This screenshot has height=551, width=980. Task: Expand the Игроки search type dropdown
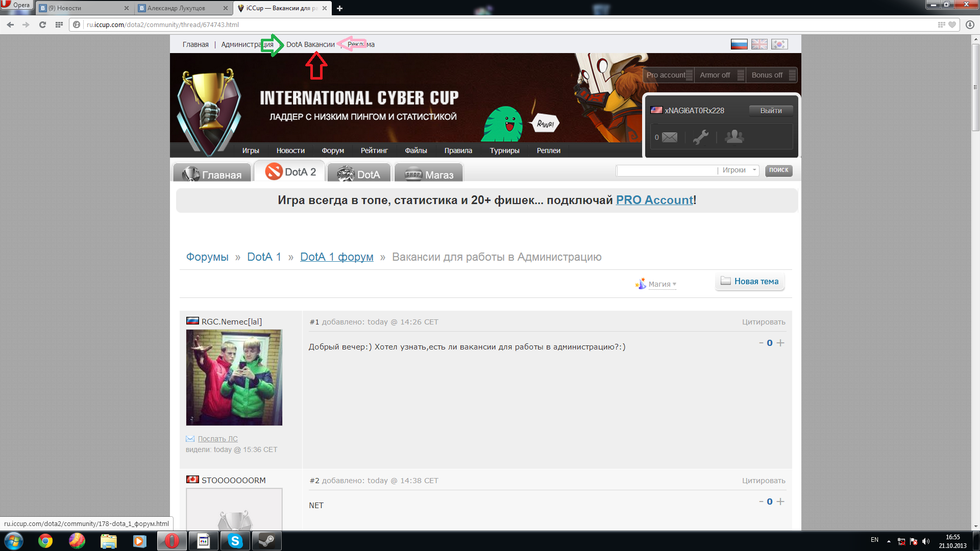(x=739, y=170)
